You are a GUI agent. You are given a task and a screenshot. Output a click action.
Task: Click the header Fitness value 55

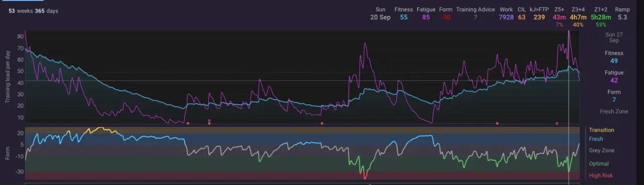click(x=404, y=18)
